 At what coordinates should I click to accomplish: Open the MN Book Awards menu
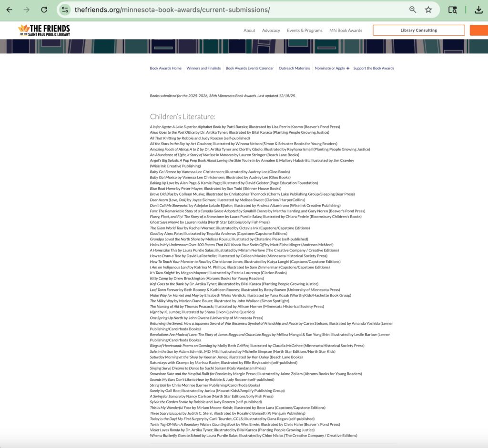click(x=346, y=30)
